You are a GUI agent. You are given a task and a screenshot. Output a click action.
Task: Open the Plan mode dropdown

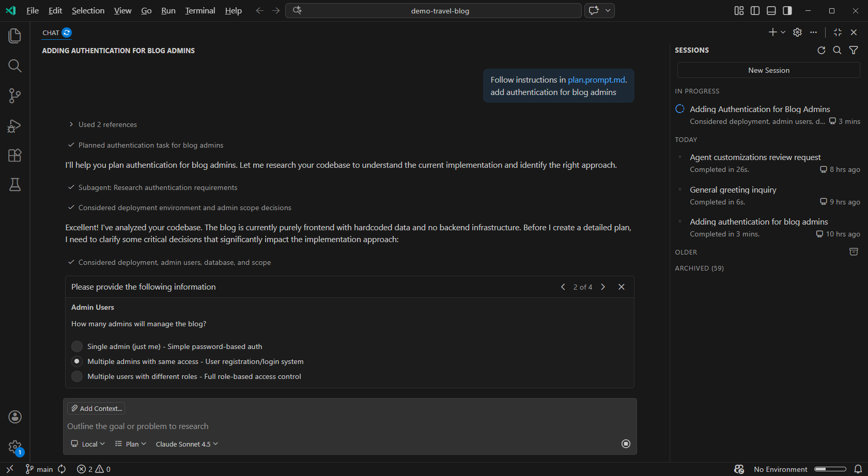pos(130,444)
